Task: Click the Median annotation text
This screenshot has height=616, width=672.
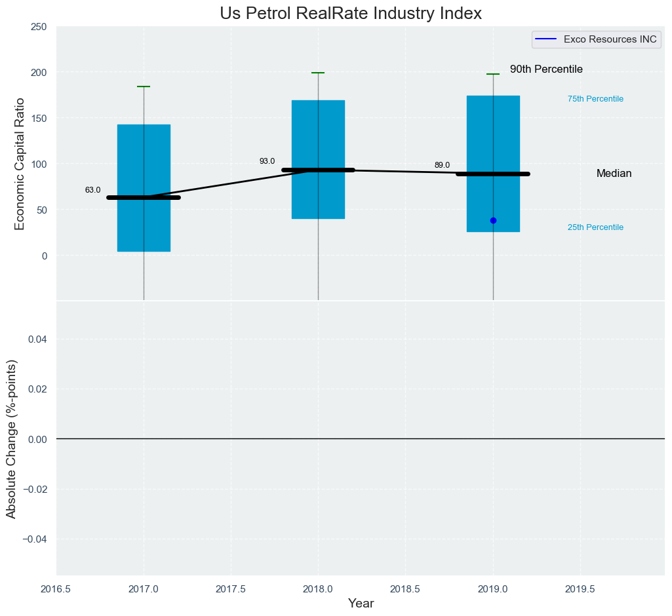Action: (x=614, y=174)
